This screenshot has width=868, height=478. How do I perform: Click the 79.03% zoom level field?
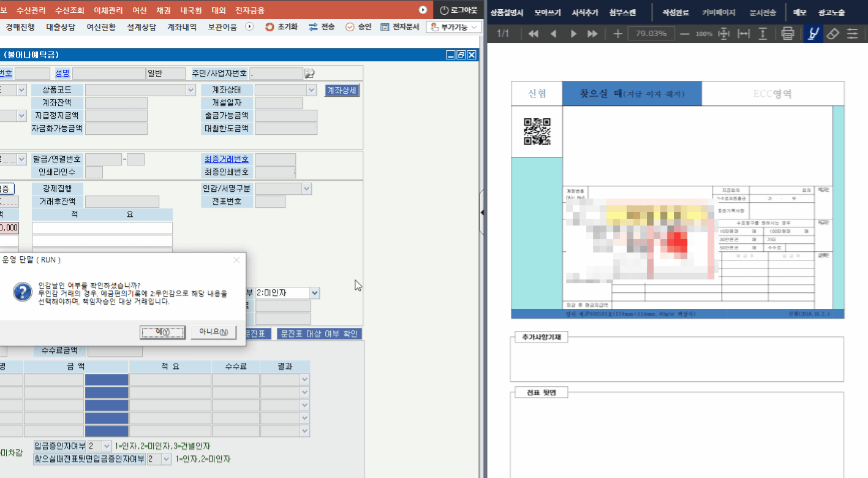pyautogui.click(x=651, y=34)
